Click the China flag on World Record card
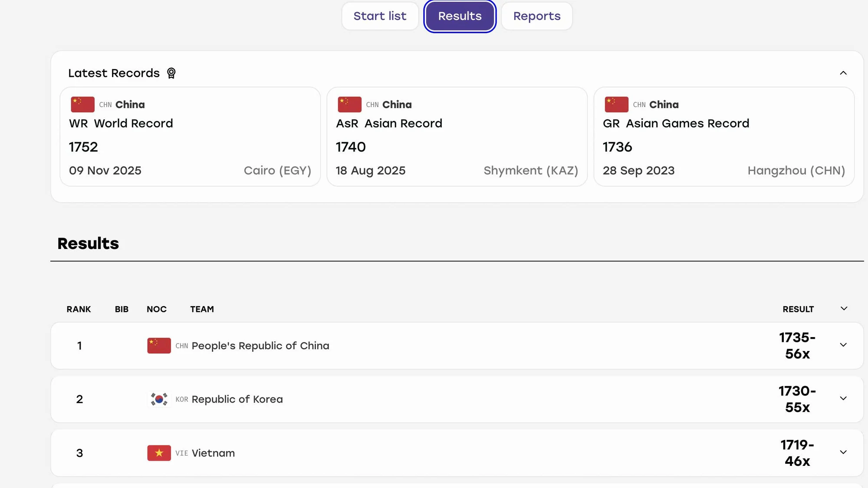868x488 pixels. [82, 105]
